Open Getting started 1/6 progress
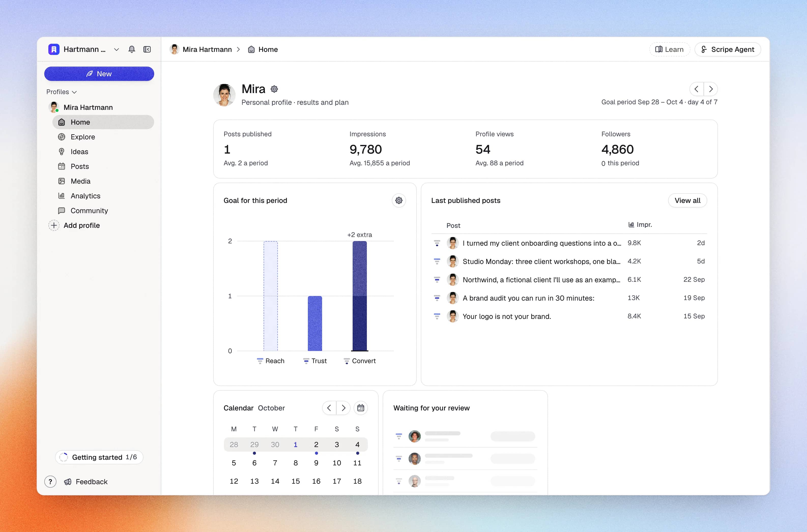 tap(99, 457)
